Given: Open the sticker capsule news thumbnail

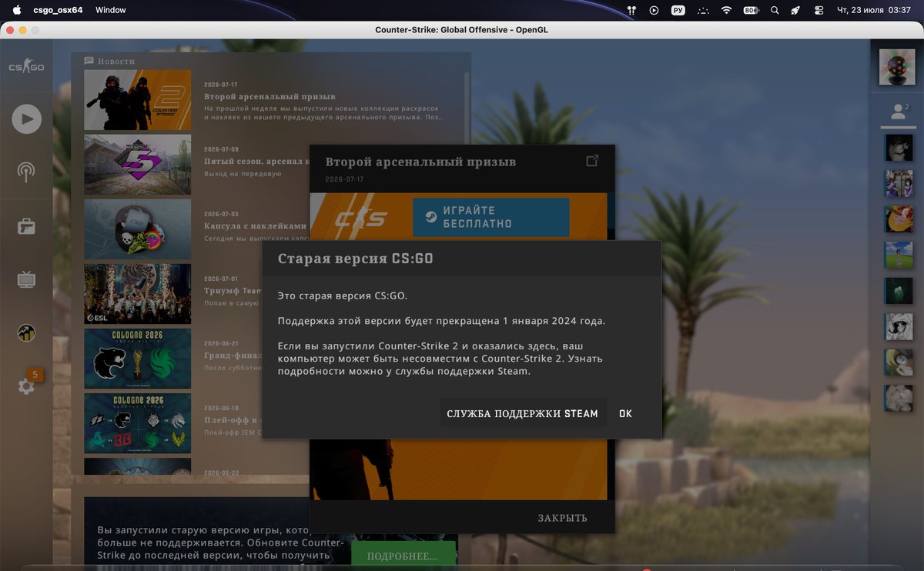Looking at the screenshot, I should 138,229.
